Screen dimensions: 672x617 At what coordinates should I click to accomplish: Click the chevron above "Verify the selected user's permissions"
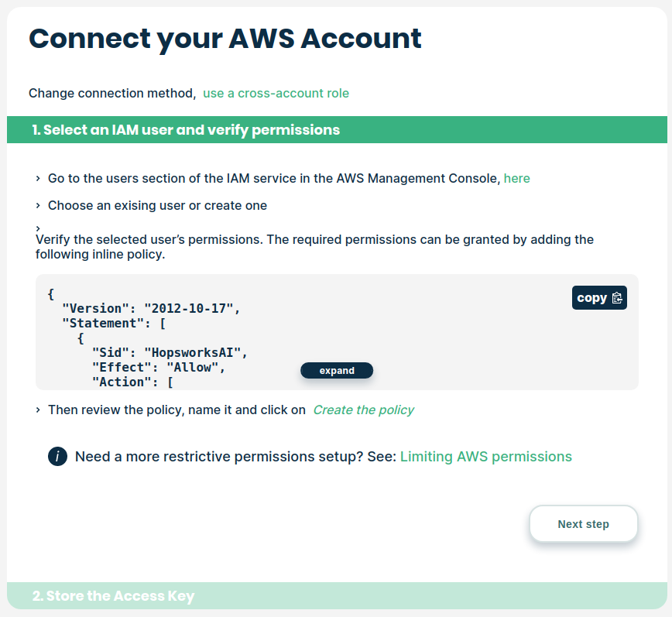click(38, 228)
